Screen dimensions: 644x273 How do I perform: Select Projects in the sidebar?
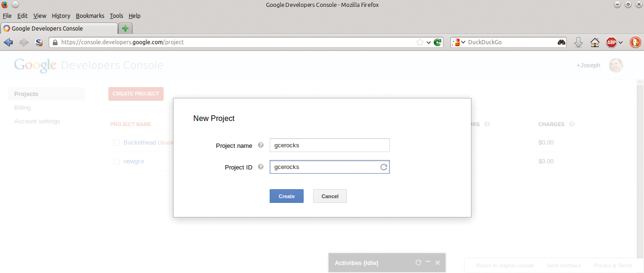[47, 94]
